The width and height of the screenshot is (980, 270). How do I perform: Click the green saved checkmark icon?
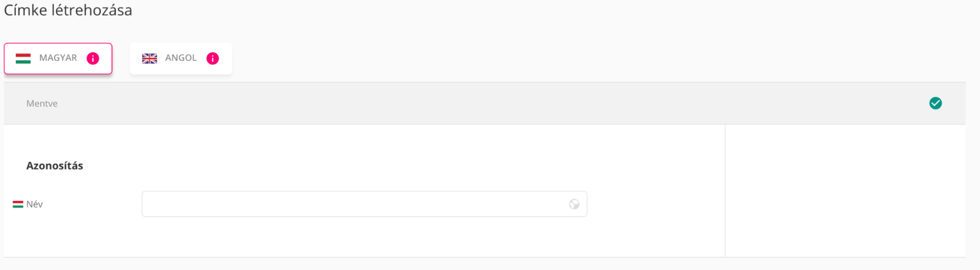click(935, 103)
